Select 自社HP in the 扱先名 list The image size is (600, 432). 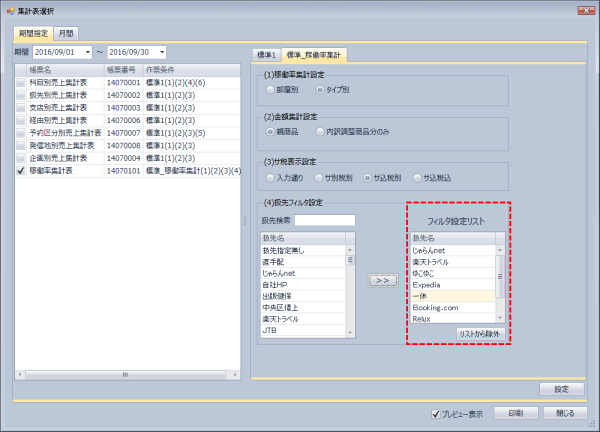(x=303, y=285)
